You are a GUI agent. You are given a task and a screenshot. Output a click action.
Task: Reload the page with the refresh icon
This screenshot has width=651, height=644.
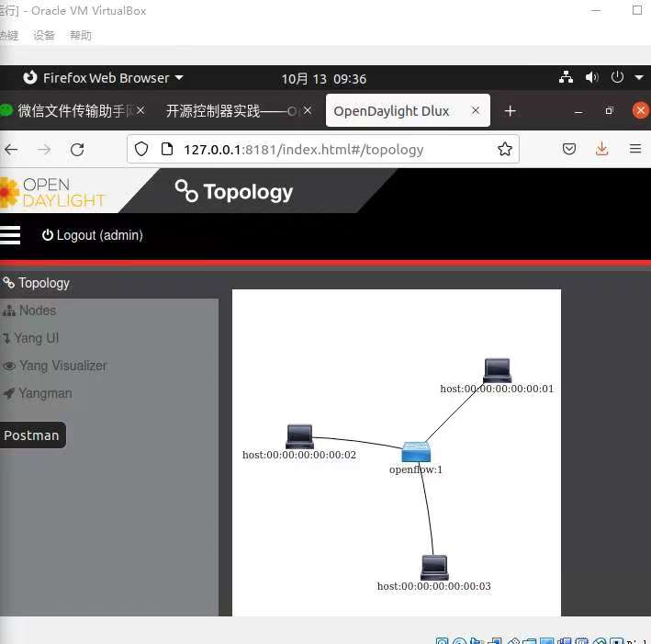[77, 149]
